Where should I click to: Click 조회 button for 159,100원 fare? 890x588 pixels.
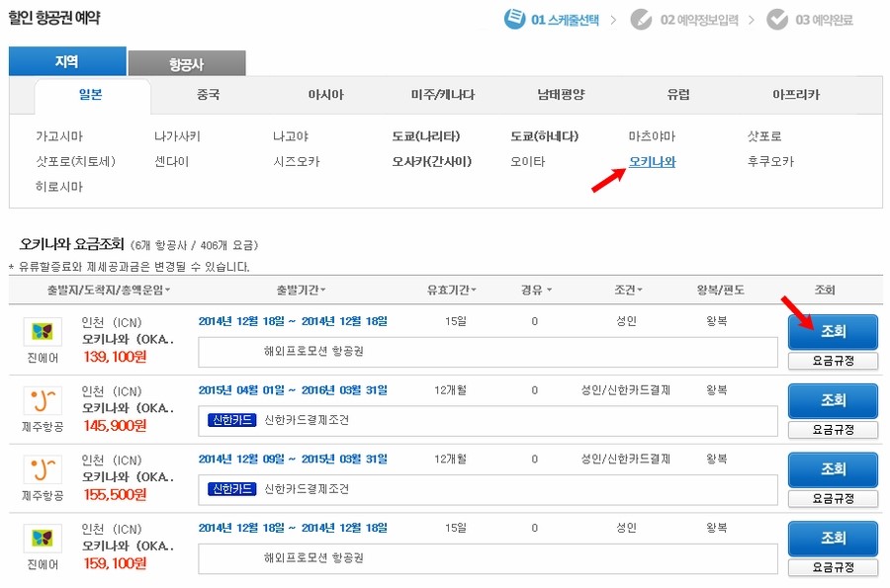(833, 539)
